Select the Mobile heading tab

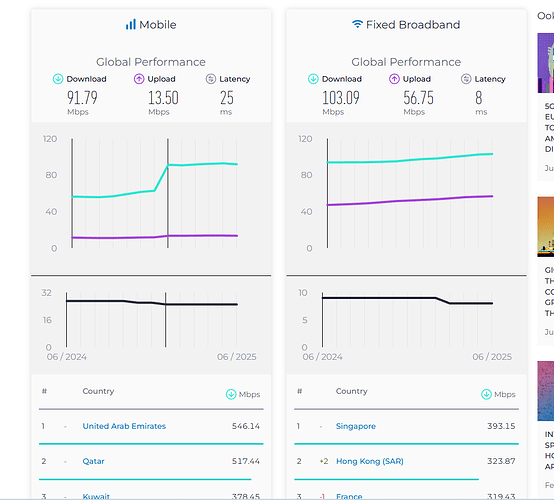pyautogui.click(x=151, y=25)
